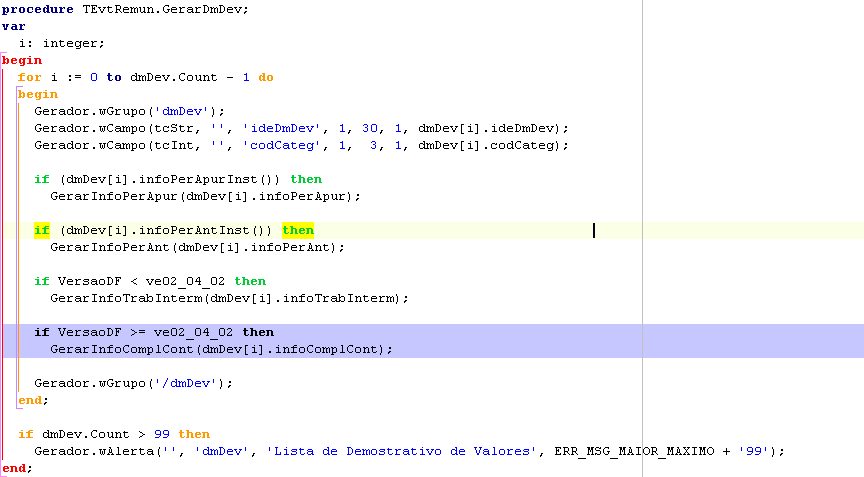This screenshot has height=477, width=864.
Task: Click the highlighted yellow 'if' keyword
Action: point(42,231)
